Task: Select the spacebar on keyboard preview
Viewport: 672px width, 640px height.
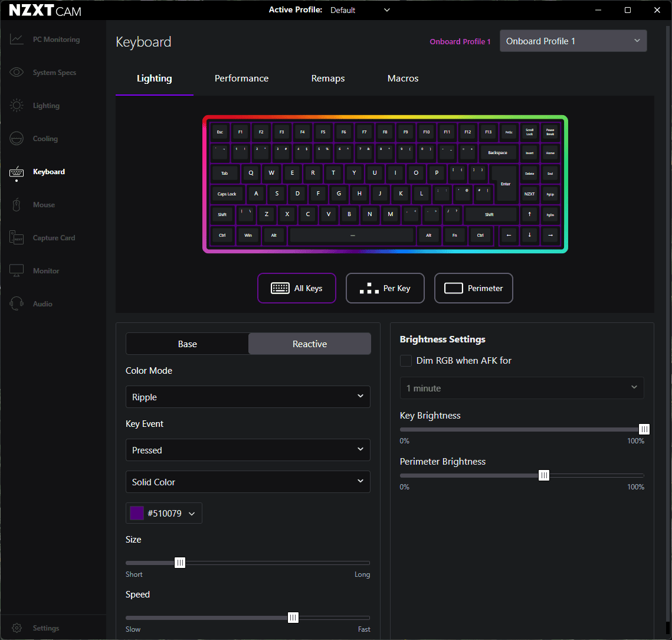Action: 352,235
